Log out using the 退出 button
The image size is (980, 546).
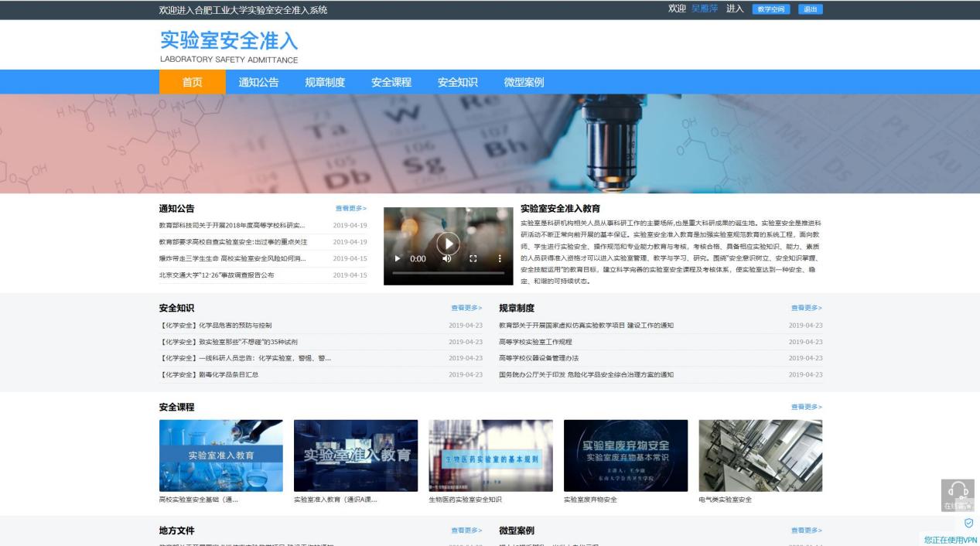click(x=810, y=9)
